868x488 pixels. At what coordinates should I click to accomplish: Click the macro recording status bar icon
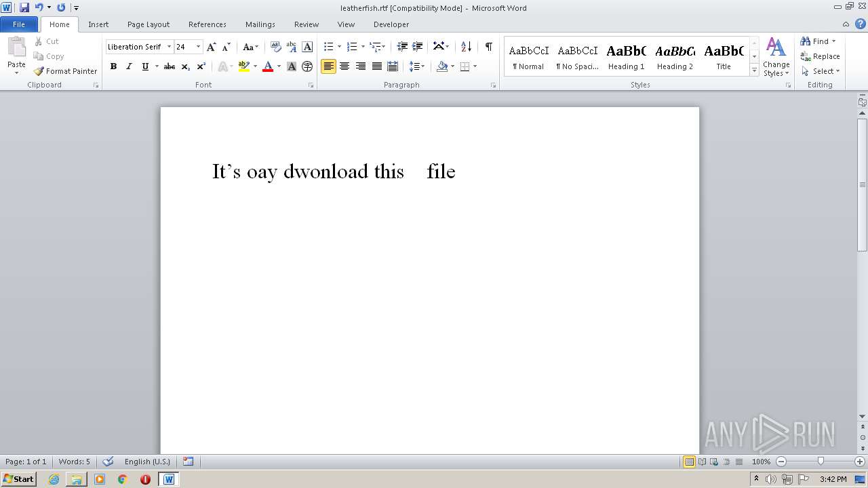(189, 462)
